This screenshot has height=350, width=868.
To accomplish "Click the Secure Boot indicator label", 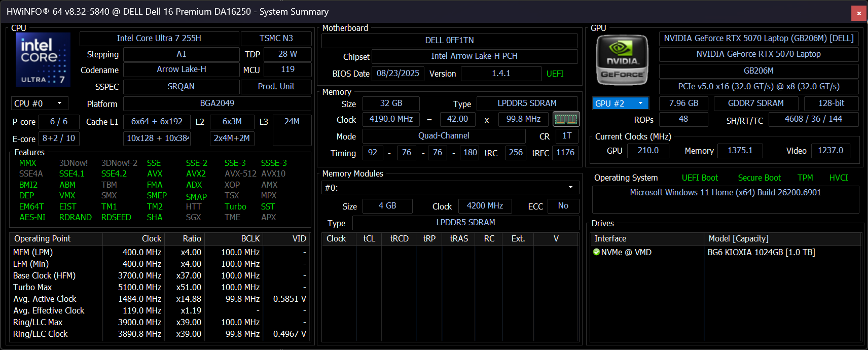I will (x=759, y=178).
